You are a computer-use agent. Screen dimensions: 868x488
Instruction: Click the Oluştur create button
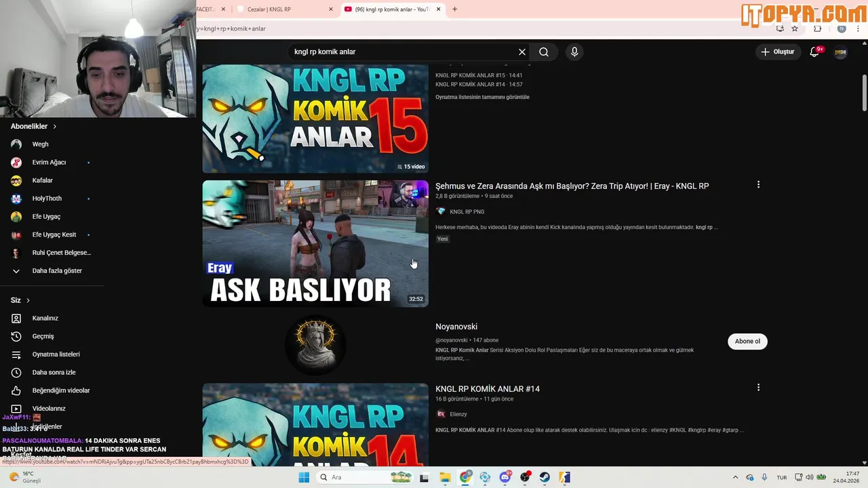point(777,52)
